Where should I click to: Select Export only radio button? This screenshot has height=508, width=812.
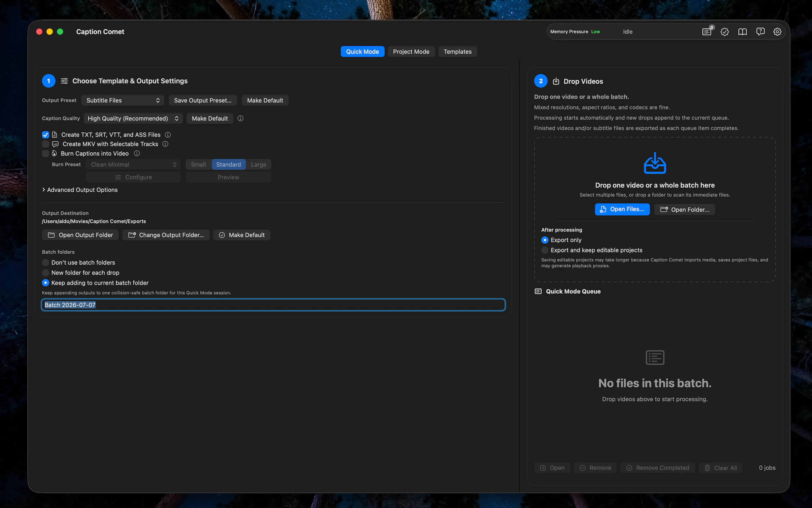pos(545,240)
